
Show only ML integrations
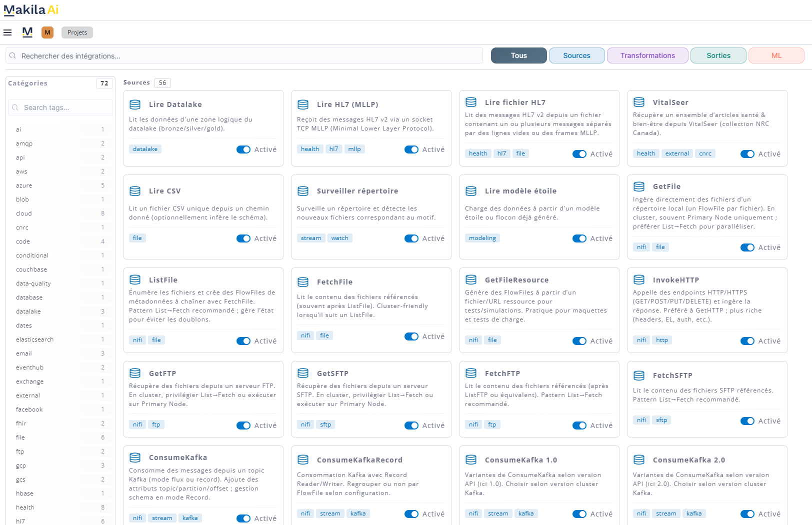tap(776, 55)
